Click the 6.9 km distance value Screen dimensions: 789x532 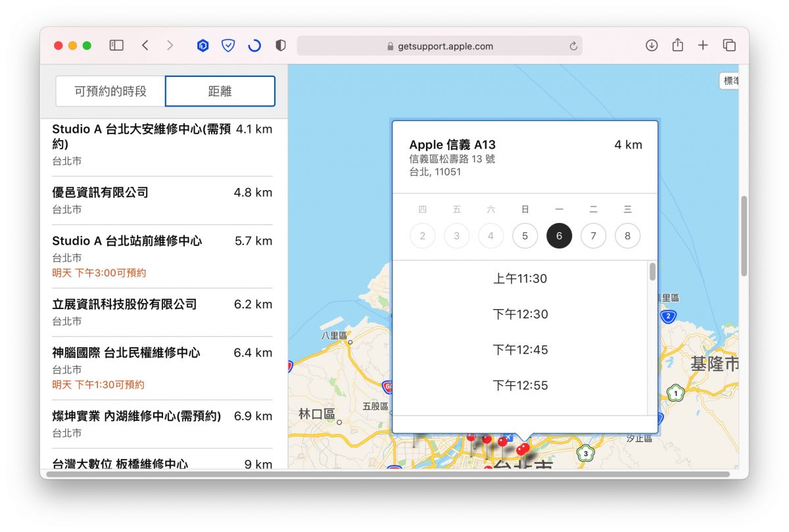253,416
